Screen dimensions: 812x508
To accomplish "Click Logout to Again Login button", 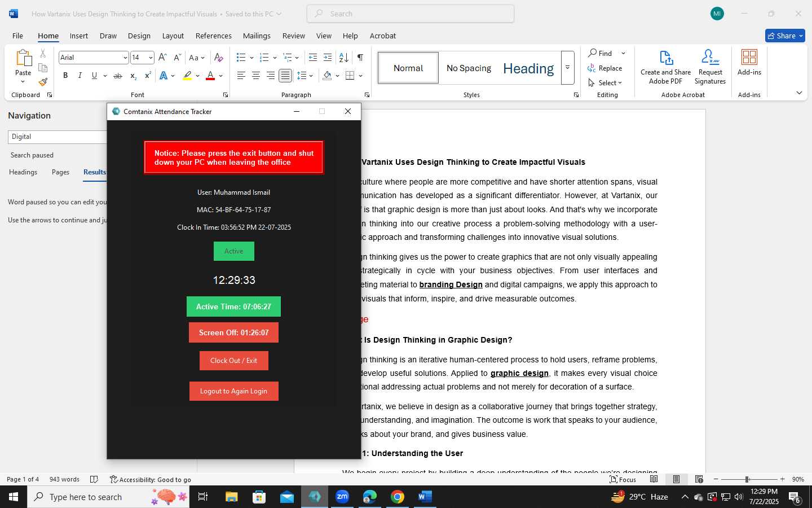I will 234,391.
